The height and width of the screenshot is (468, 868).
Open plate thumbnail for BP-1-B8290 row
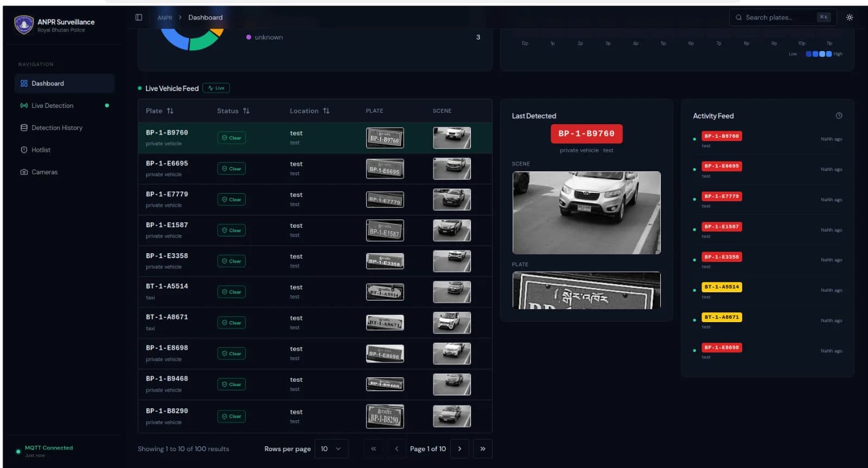pos(385,416)
